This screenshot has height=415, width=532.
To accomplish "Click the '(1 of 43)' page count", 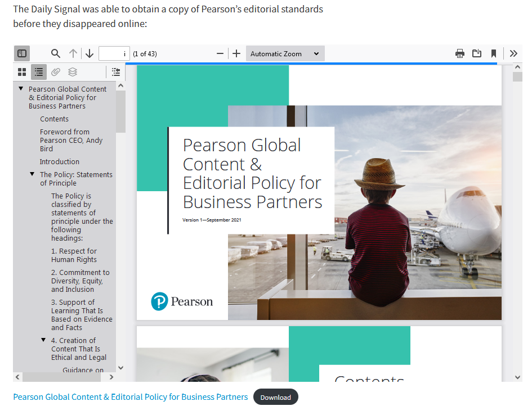I will coord(145,54).
